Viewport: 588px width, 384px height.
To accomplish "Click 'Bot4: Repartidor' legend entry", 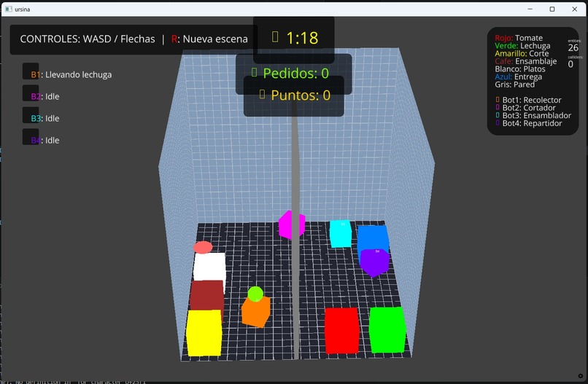I will [x=529, y=123].
